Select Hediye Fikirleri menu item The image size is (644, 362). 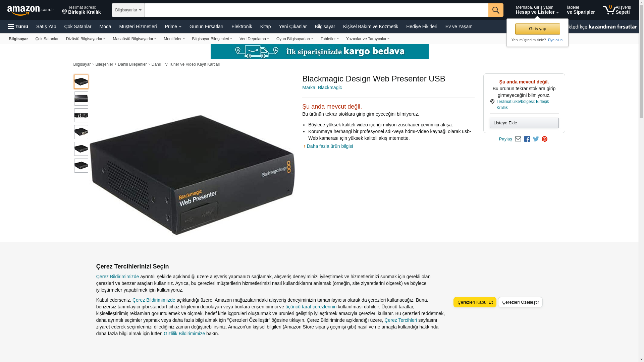click(422, 26)
